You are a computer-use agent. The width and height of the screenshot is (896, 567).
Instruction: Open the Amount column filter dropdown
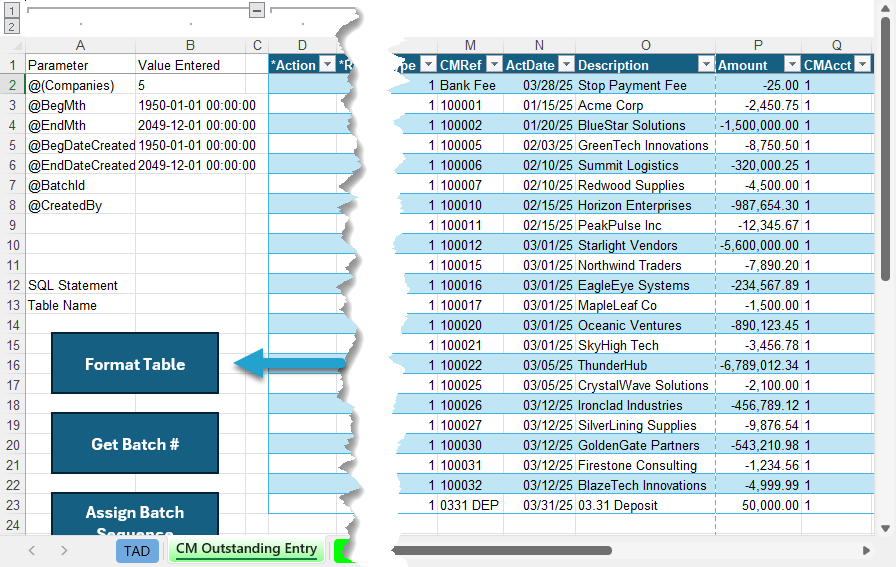pyautogui.click(x=792, y=65)
